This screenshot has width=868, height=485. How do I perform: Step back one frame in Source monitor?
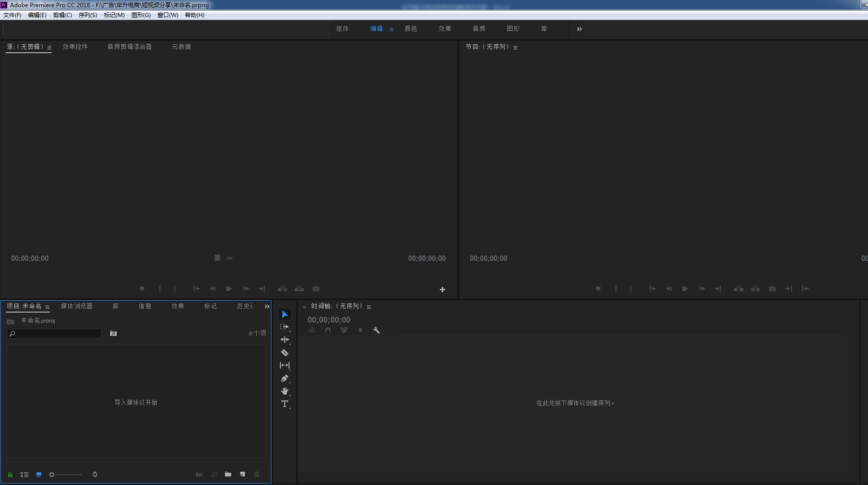coord(213,289)
